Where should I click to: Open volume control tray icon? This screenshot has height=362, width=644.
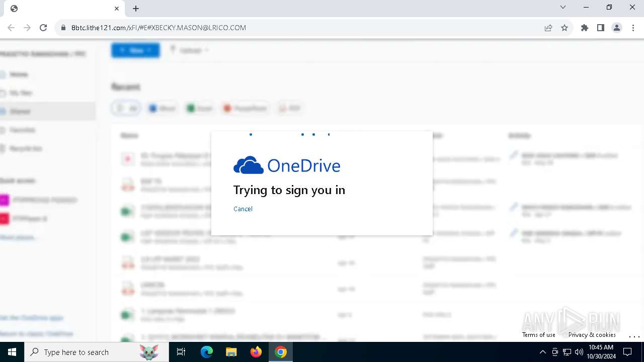point(579,352)
